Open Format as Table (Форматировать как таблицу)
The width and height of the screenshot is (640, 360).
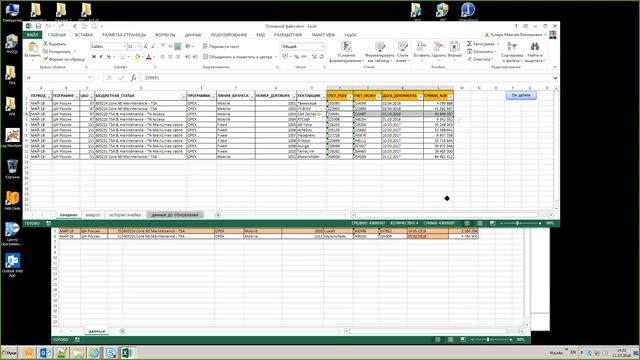coord(380,52)
